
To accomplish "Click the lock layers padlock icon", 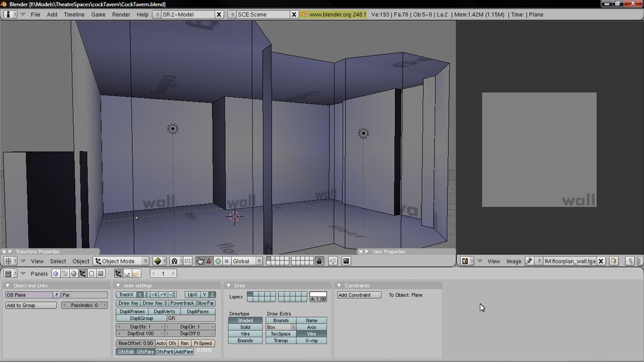I will 319,261.
